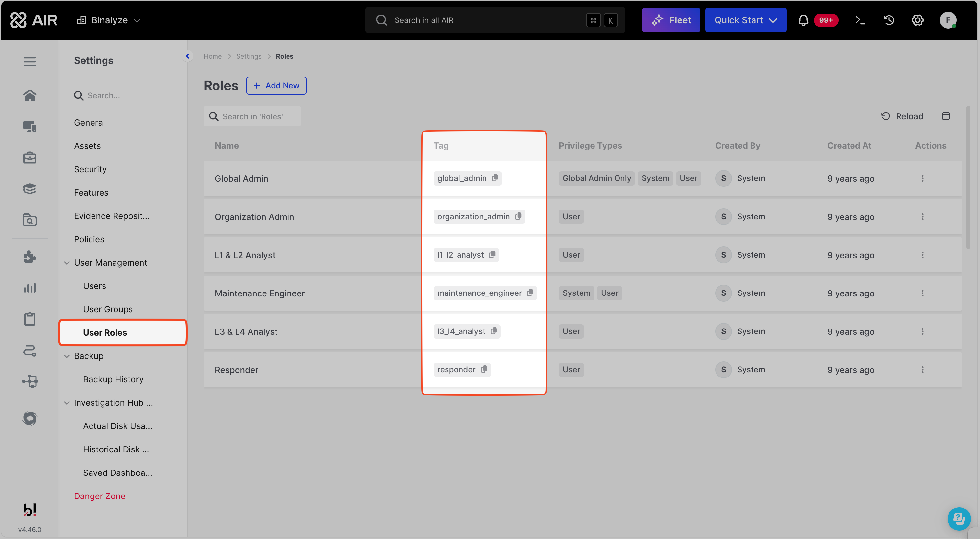
Task: Go to Home in the left sidebar
Action: (x=30, y=95)
